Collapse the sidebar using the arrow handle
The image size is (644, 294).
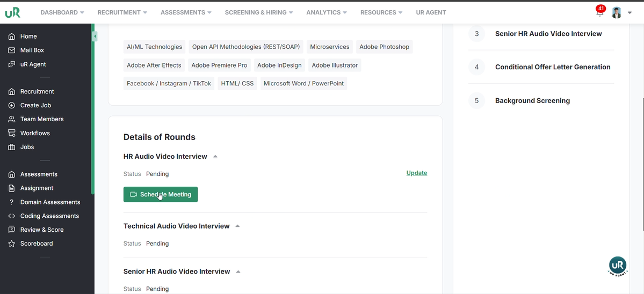[95, 36]
